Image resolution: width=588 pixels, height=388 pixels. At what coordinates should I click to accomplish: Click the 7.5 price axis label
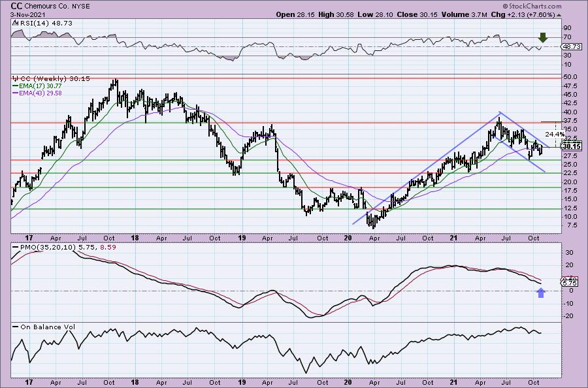point(572,225)
